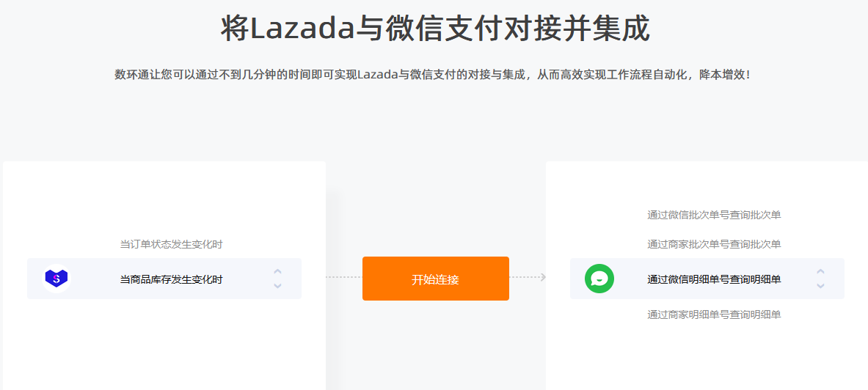Click the up chevron beside 当商品库存发生变化时
This screenshot has width=868, height=390.
(278, 272)
